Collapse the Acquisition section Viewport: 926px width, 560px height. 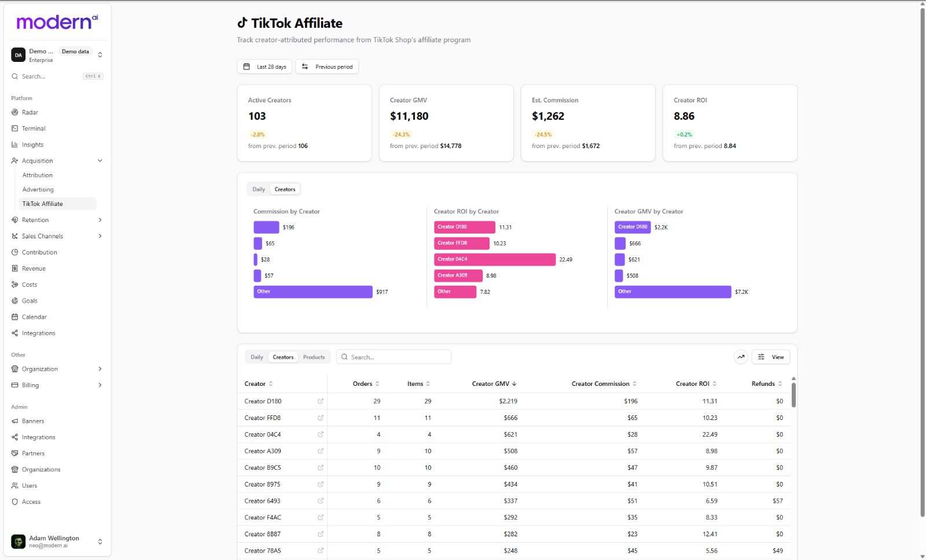tap(100, 161)
